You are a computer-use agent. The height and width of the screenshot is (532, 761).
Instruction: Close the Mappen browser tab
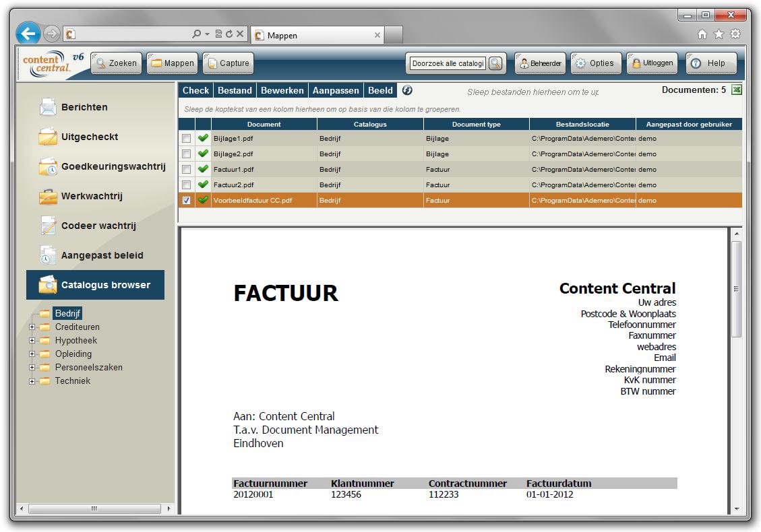click(x=377, y=36)
